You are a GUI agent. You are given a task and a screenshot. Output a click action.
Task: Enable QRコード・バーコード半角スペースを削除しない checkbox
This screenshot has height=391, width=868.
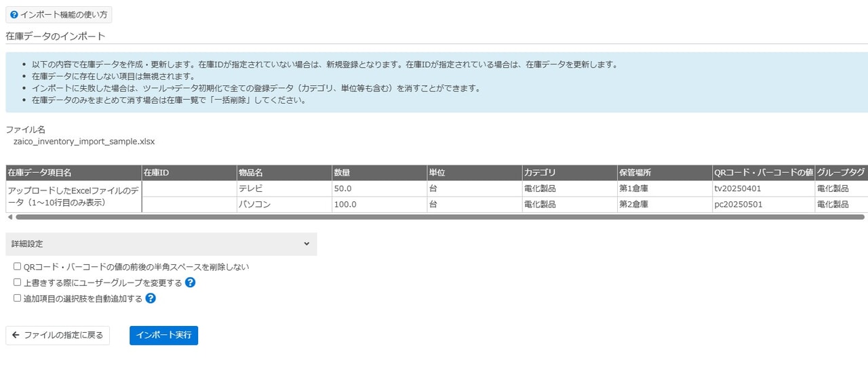(18, 266)
